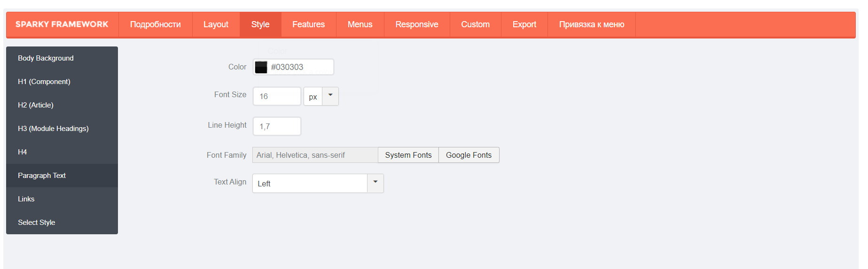Expand the Text Align dropdown arrow

click(375, 183)
